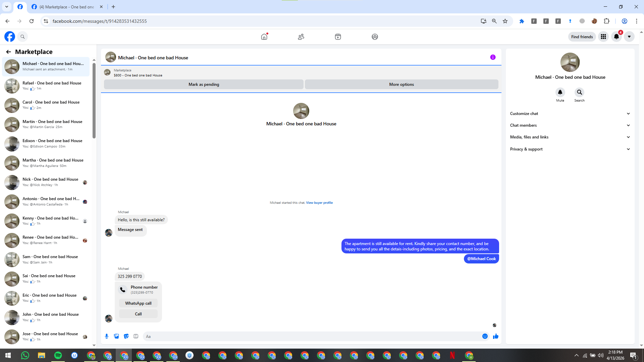Viewport: 644px width, 362px height.
Task: Search in conversation using magnifier icon
Action: [x=579, y=92]
